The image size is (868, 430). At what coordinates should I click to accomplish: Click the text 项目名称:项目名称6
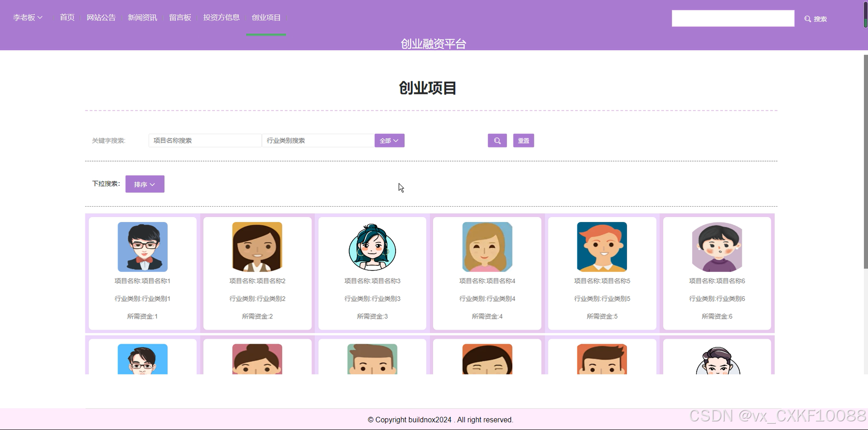pyautogui.click(x=717, y=281)
